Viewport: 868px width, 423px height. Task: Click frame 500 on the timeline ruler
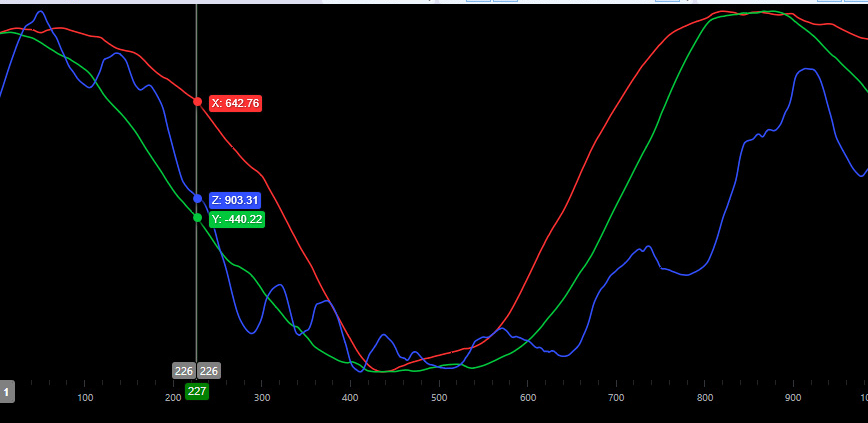pos(439,398)
